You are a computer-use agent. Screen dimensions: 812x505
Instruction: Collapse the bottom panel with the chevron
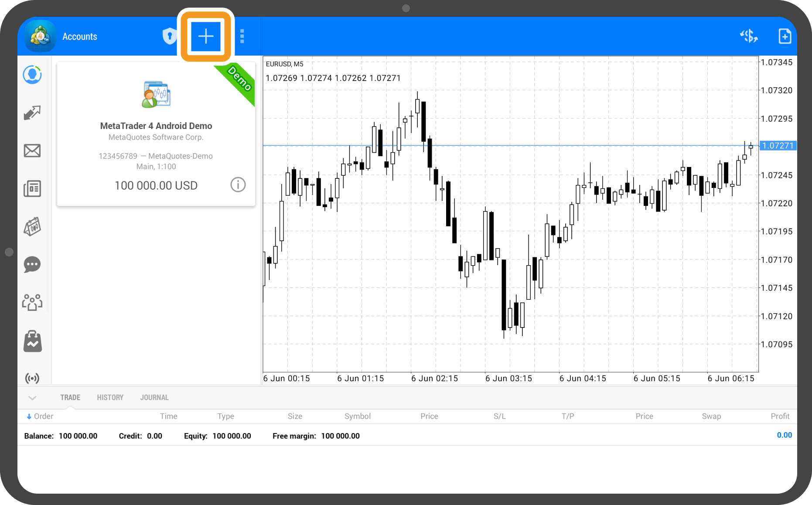point(32,398)
